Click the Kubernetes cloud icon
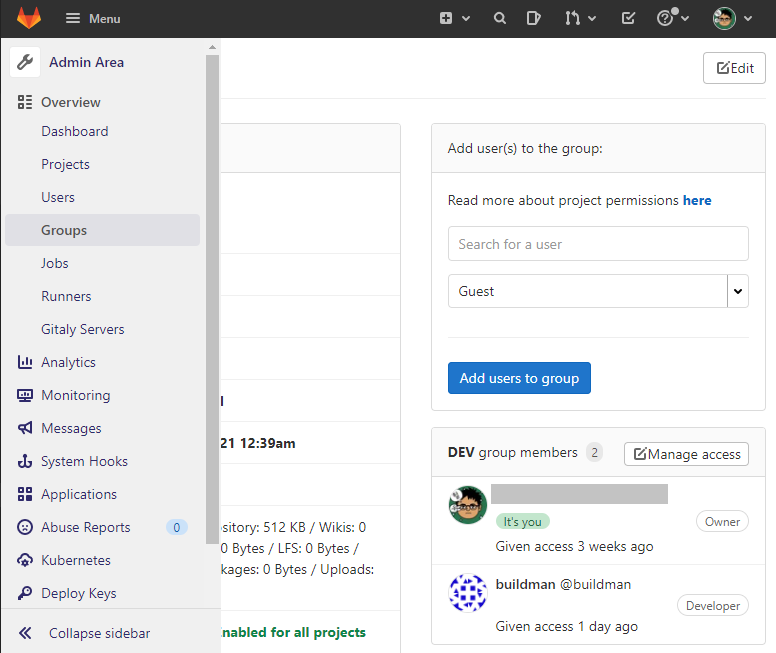 [x=25, y=560]
